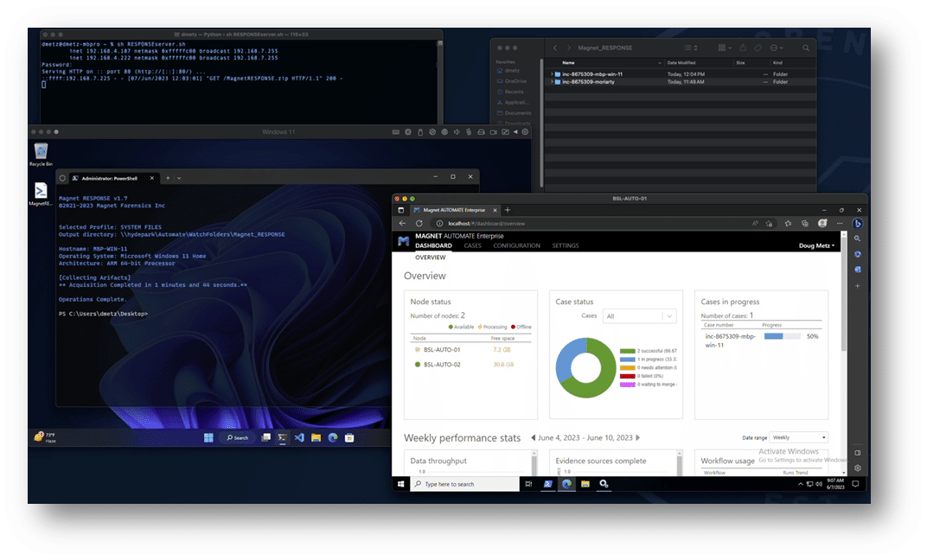Open new tab in Edge browser

tap(508, 210)
